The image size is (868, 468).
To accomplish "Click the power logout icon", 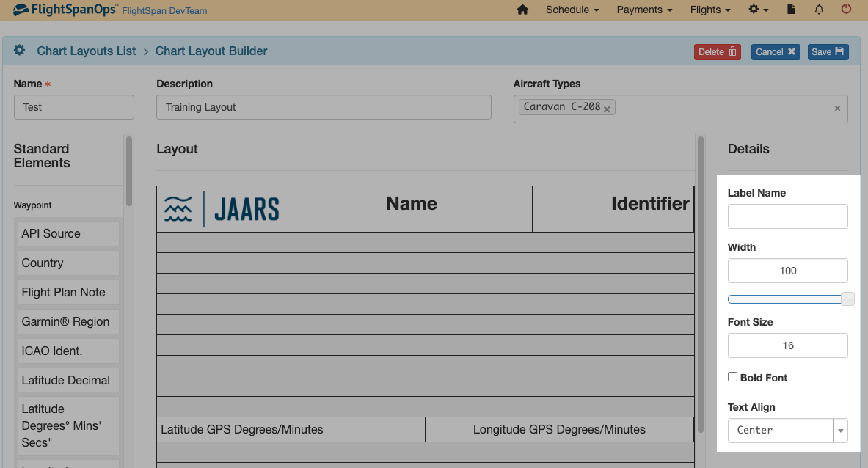I will [x=846, y=10].
